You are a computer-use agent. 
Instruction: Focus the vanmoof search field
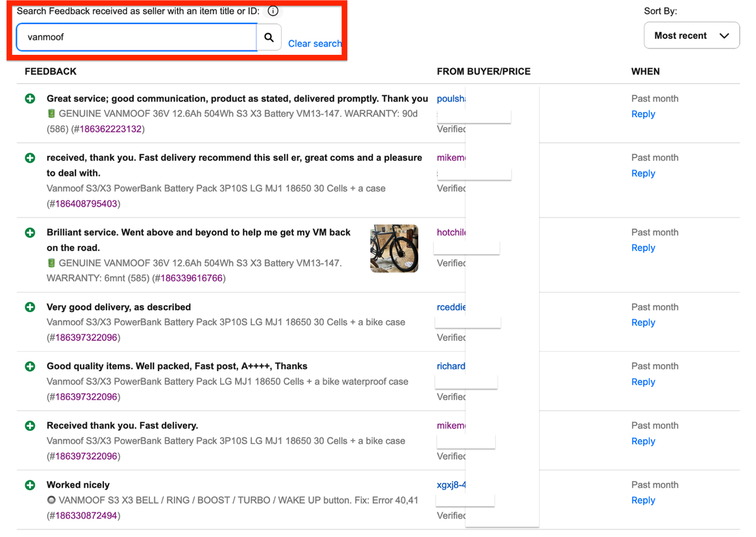pos(136,37)
